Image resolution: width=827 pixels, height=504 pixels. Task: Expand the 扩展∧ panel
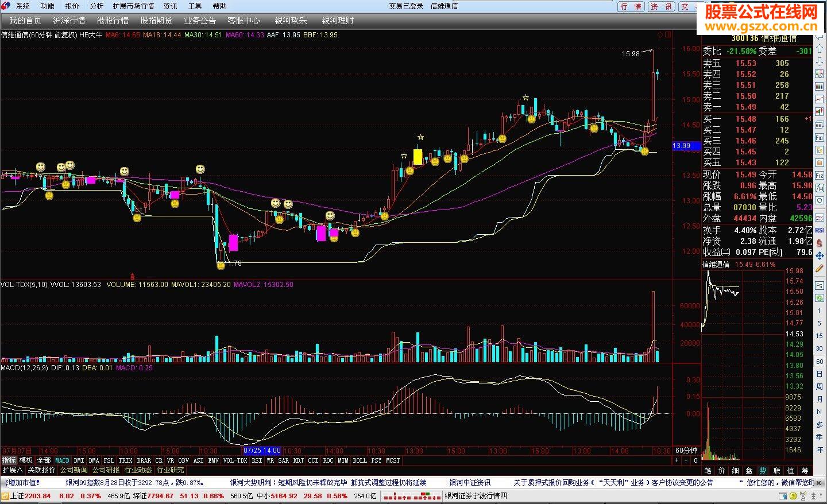tap(12, 470)
